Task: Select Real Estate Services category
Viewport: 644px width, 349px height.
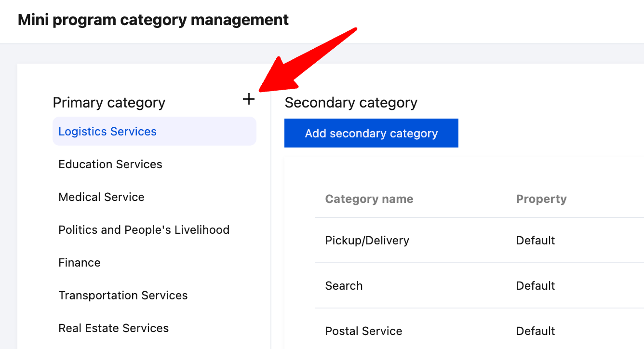Action: coord(114,328)
